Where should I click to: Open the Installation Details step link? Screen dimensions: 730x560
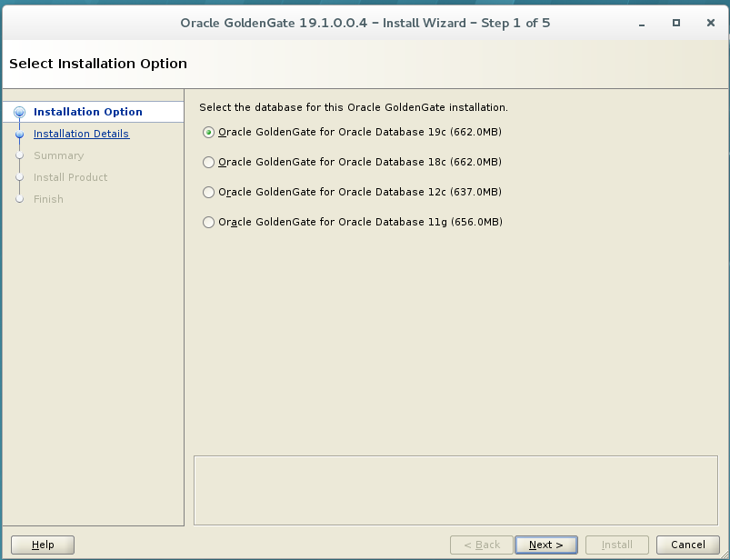[x=81, y=134]
